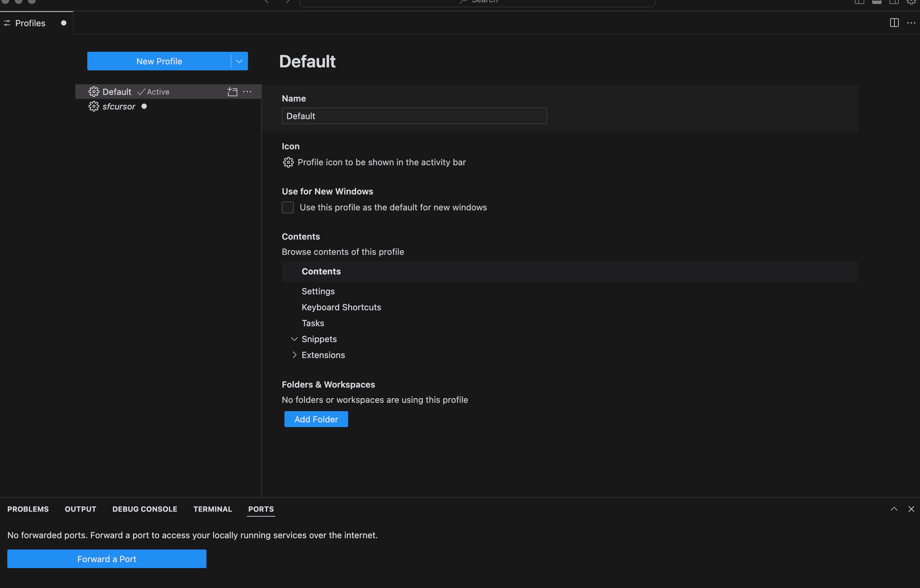Focus the profile Name input field
920x588 pixels.
[414, 116]
